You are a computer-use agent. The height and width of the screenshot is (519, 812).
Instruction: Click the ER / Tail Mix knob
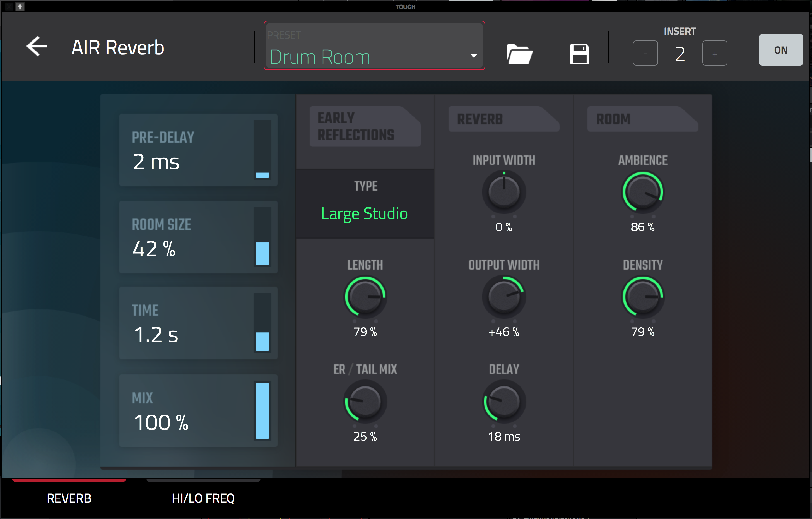click(365, 402)
